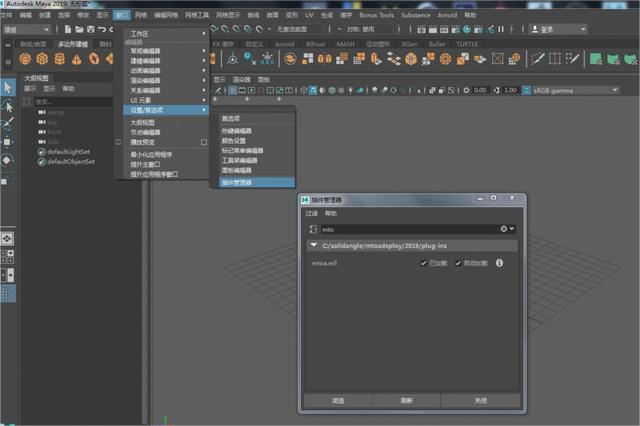Click the gamma value field showing 1.00
The image size is (640, 426).
point(510,90)
